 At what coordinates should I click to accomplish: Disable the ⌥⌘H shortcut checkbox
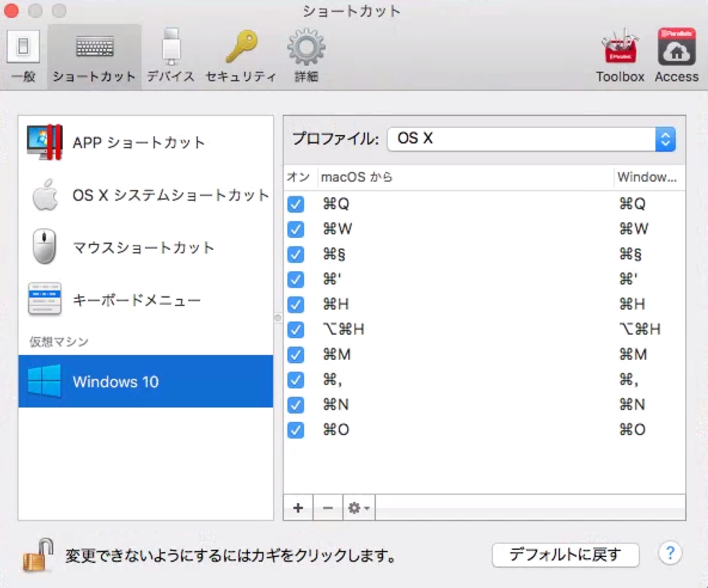point(296,329)
